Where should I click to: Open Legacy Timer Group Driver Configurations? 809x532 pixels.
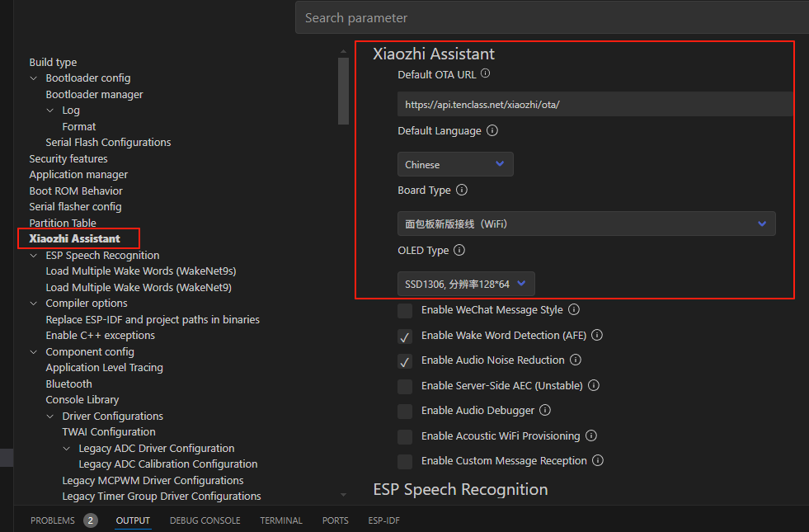click(162, 497)
